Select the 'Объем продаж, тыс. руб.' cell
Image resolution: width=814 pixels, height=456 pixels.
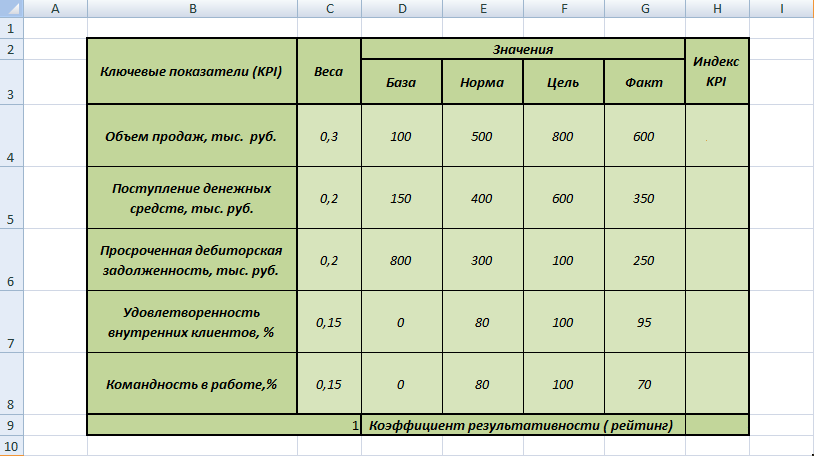pos(192,135)
